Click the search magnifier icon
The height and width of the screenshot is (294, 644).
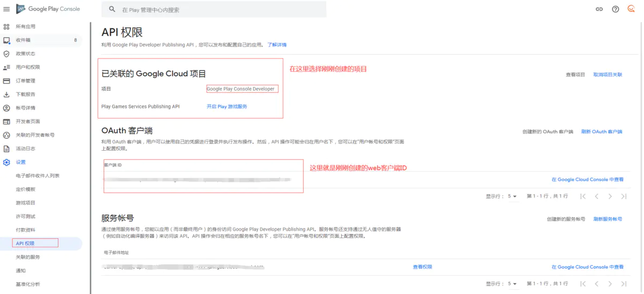pos(112,9)
